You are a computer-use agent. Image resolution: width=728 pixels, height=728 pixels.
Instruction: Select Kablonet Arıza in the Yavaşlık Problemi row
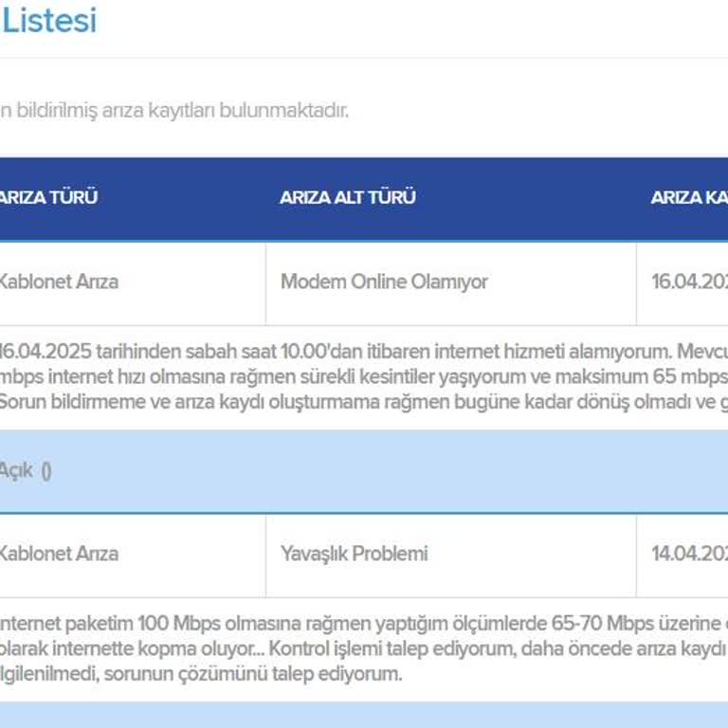click(59, 554)
